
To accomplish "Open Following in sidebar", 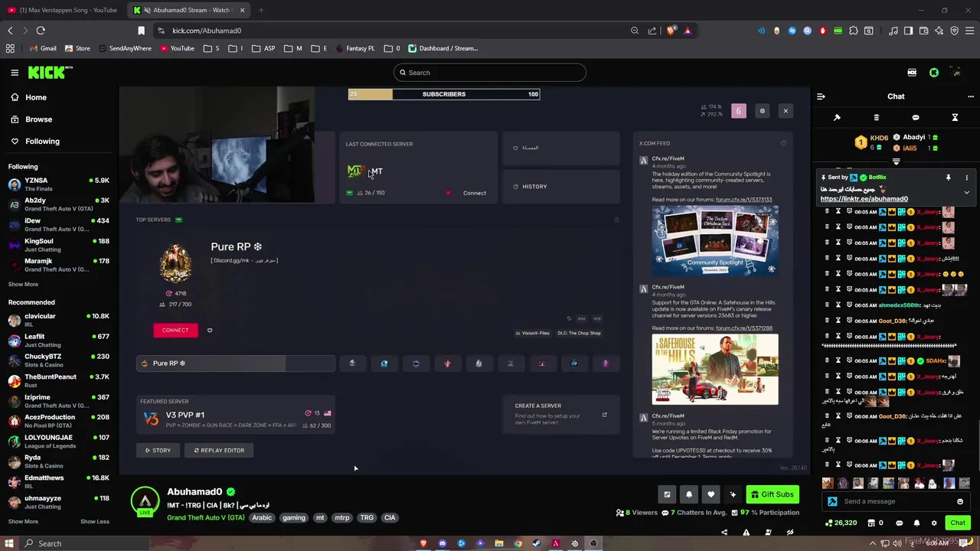I will 41,142.
